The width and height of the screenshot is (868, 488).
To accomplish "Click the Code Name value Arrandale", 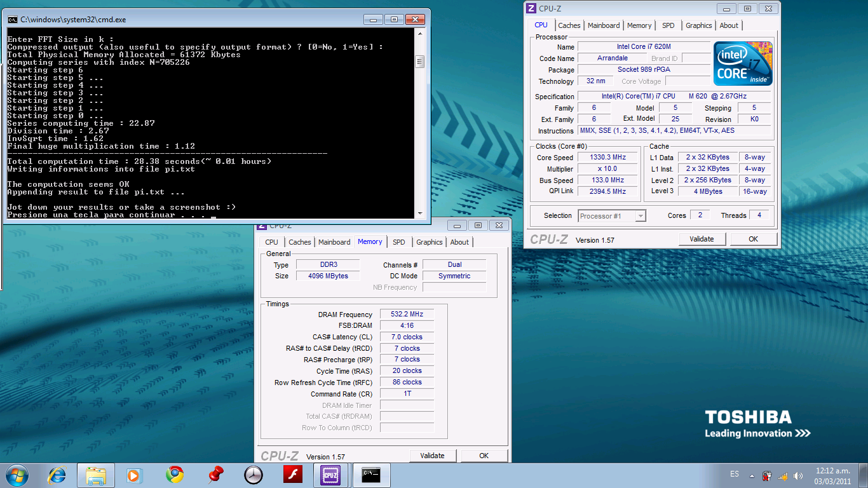I will [x=613, y=58].
